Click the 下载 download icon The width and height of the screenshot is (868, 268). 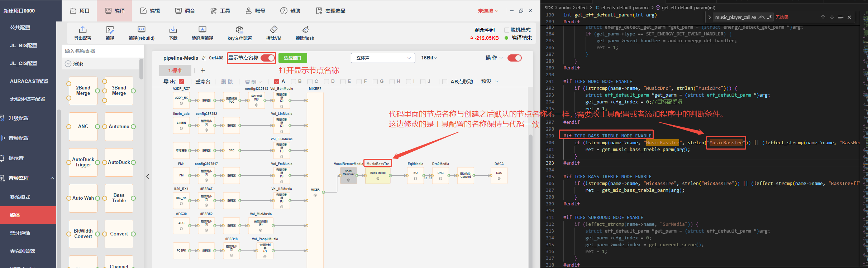[173, 30]
